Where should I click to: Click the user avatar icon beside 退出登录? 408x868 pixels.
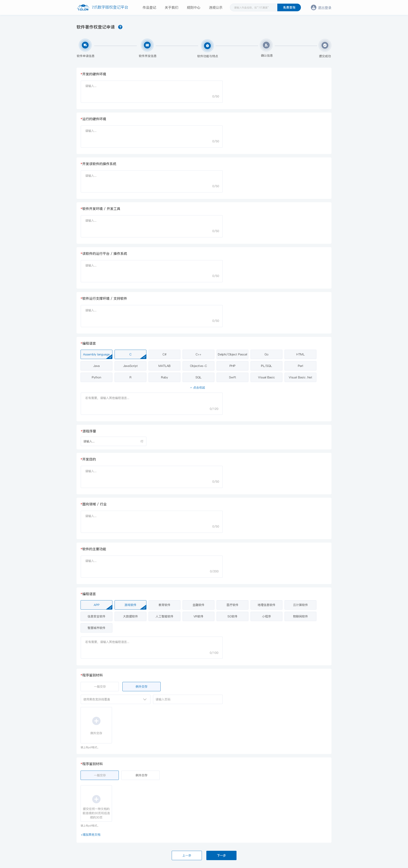[313, 7]
